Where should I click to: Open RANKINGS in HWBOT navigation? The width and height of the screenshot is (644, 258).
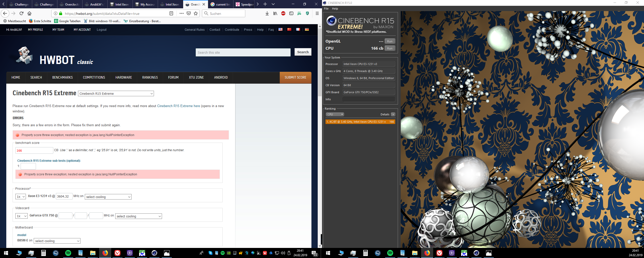pos(150,77)
